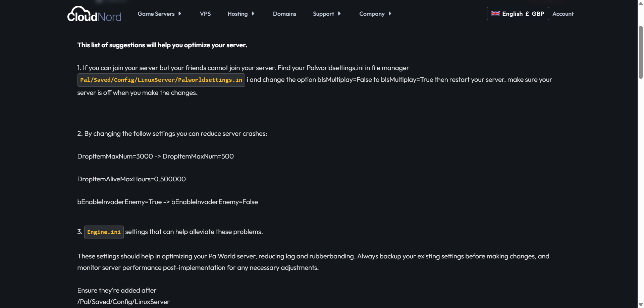Click the Engine.ini code label
Viewport: 644px width, 308px height.
pos(104,232)
